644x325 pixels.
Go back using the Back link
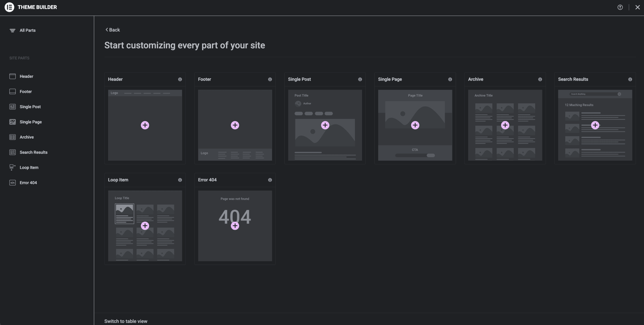(113, 30)
